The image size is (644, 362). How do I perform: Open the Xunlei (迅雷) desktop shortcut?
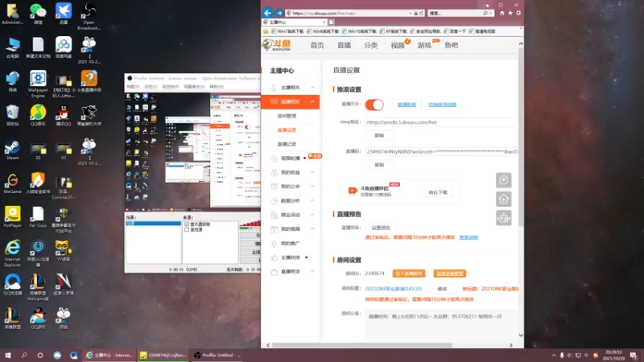[x=64, y=14]
